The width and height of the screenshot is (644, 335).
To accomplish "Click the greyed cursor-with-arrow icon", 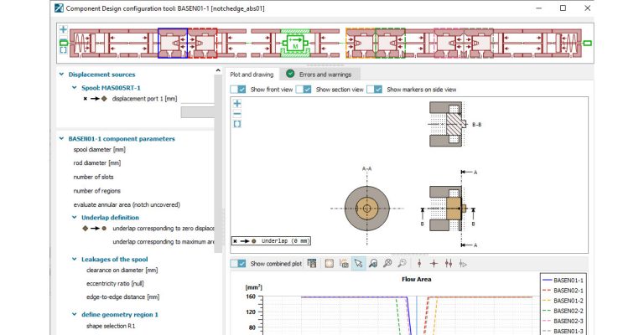I will click(463, 264).
